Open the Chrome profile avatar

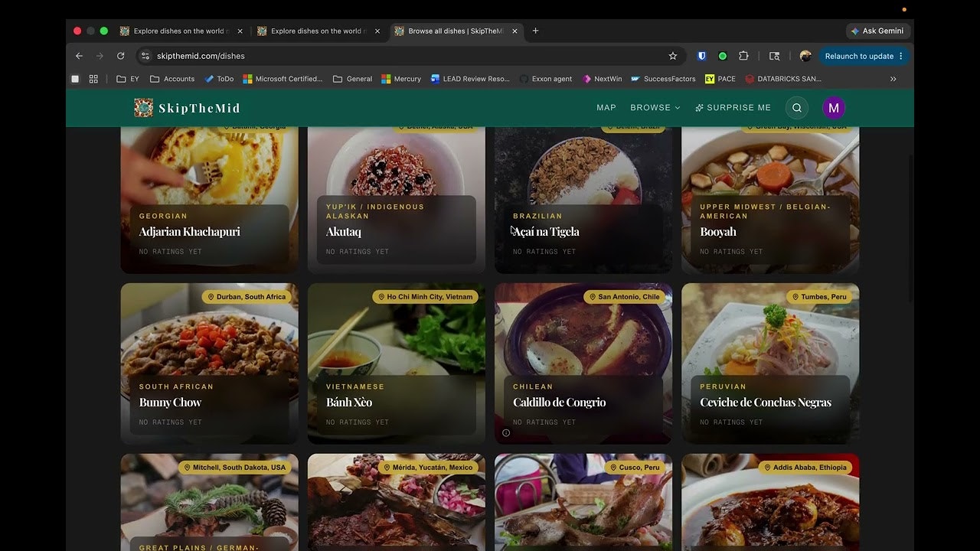pyautogui.click(x=805, y=56)
